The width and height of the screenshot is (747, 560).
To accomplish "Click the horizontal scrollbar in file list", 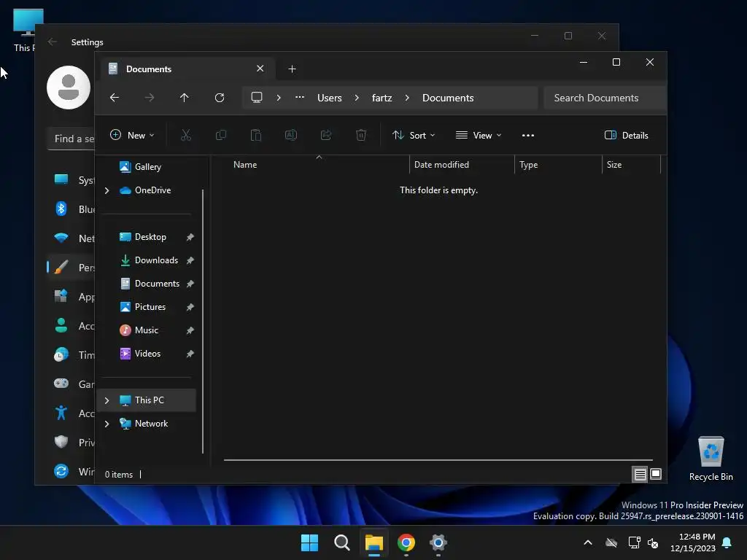I will pyautogui.click(x=438, y=460).
